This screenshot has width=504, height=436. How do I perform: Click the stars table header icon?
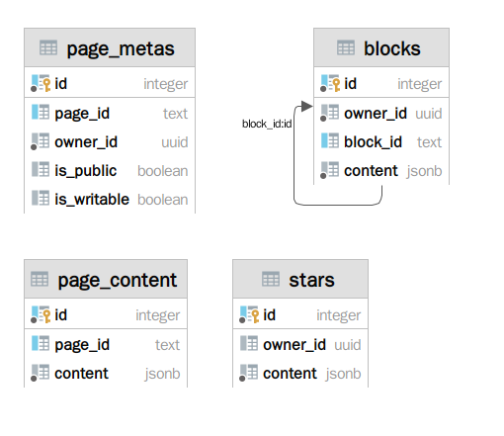(x=271, y=279)
